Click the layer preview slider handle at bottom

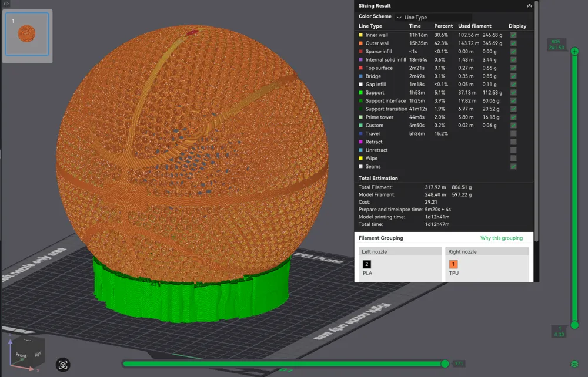[x=445, y=363]
